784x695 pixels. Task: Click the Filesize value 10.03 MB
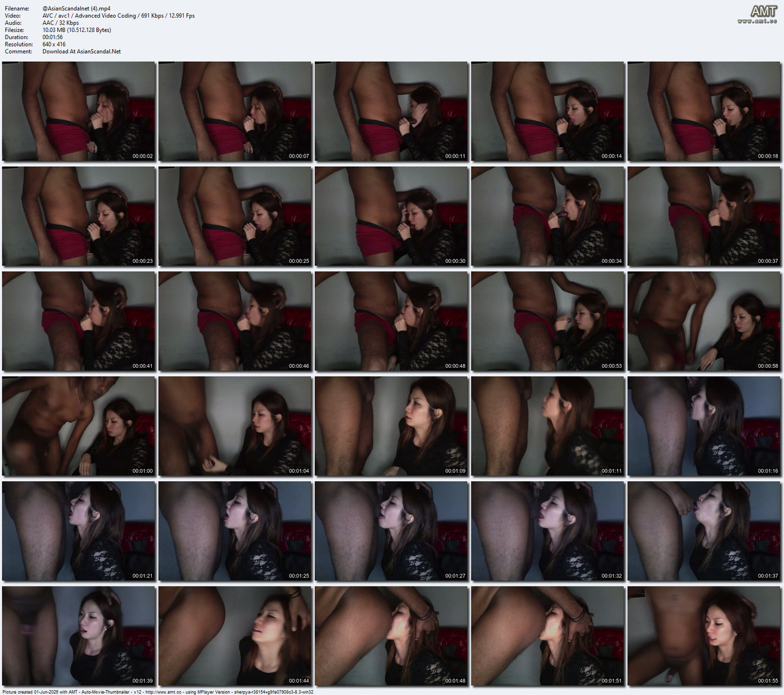pos(77,30)
